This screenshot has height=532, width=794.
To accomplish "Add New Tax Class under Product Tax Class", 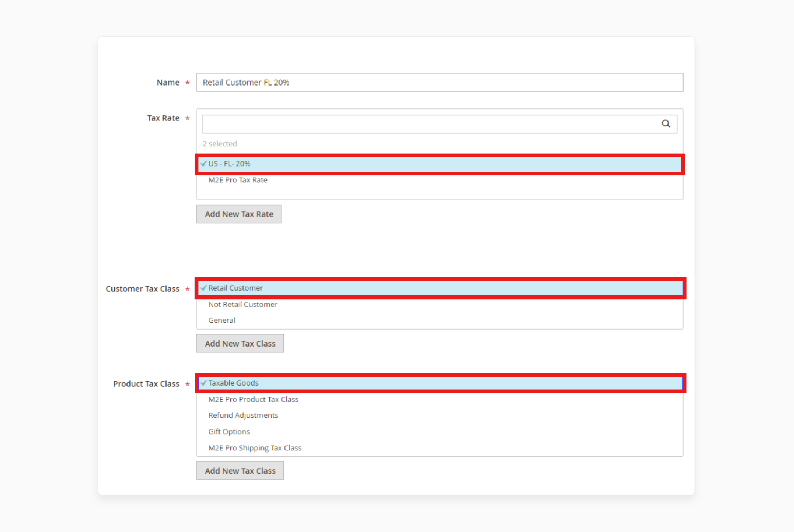I will click(240, 471).
